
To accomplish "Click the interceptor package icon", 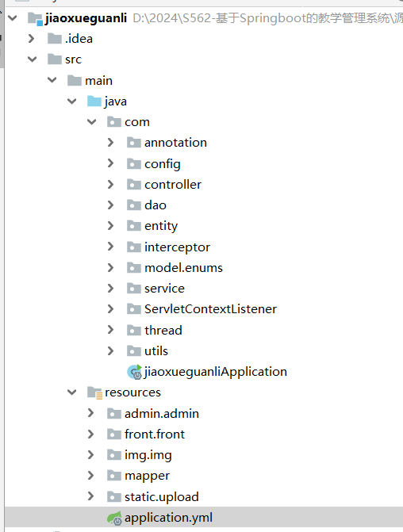I will (x=134, y=247).
